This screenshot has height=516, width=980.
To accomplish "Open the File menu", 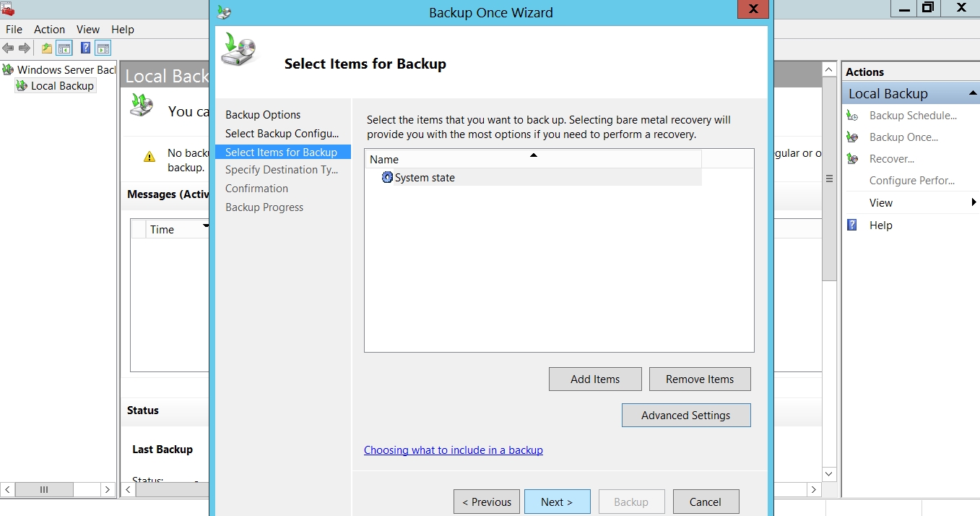I will 14,30.
